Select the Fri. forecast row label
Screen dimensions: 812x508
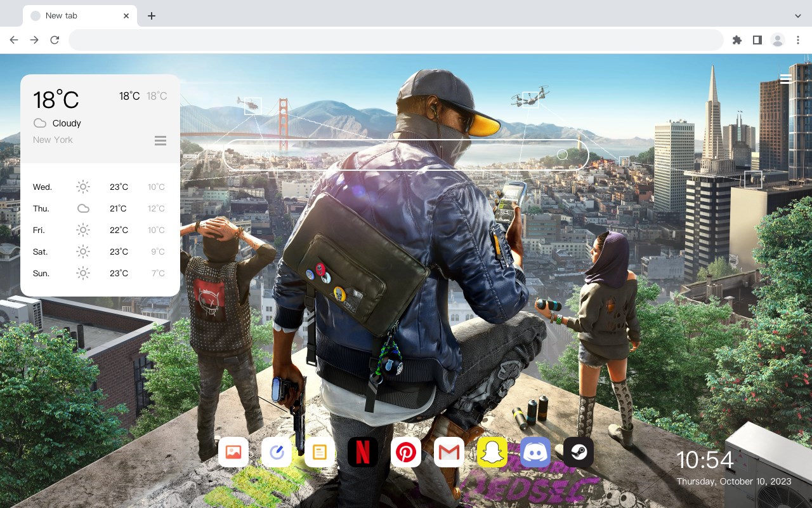click(39, 231)
